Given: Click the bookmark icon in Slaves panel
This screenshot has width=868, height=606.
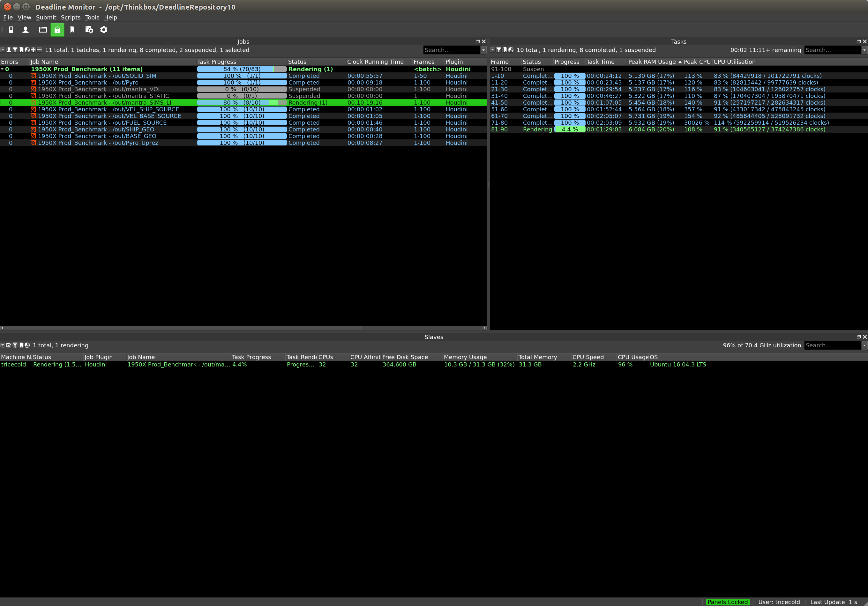Looking at the screenshot, I should (x=21, y=345).
